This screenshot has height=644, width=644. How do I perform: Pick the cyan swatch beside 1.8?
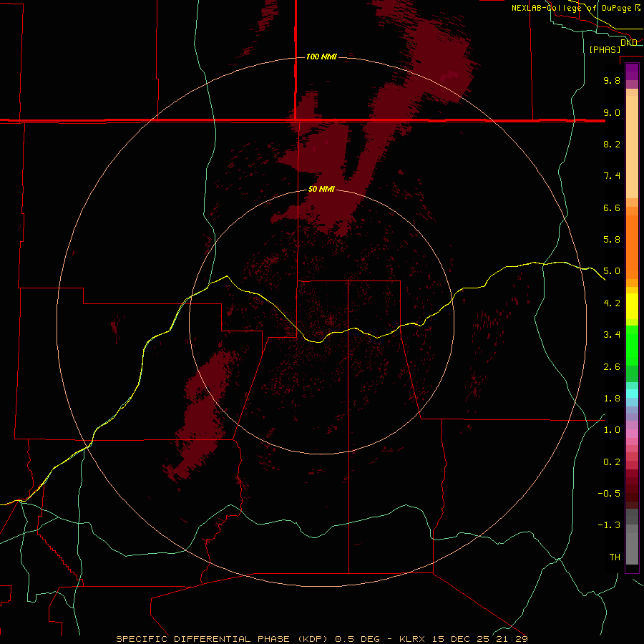[632, 394]
